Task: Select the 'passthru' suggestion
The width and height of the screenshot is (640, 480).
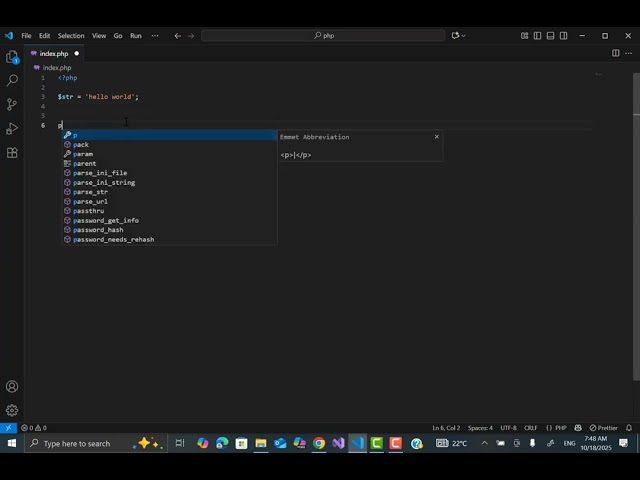Action: [170, 211]
